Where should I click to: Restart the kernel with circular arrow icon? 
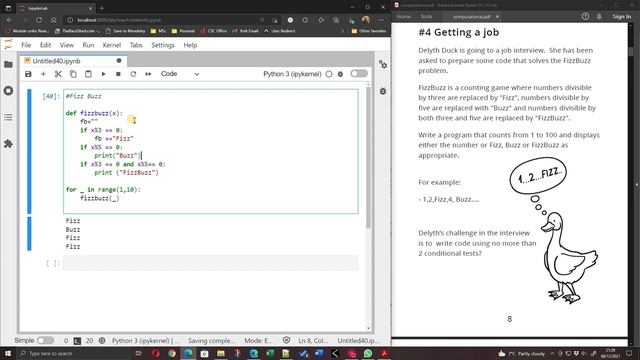133,74
